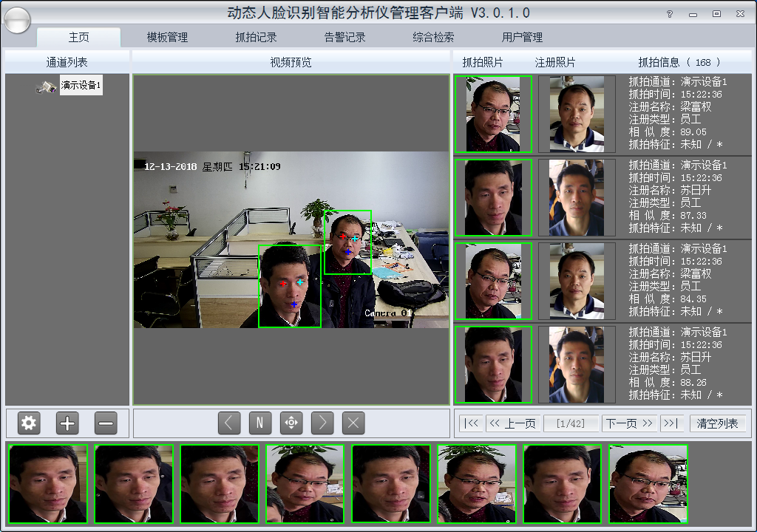Go to next page with 下一页
The width and height of the screenshot is (757, 532).
[629, 423]
